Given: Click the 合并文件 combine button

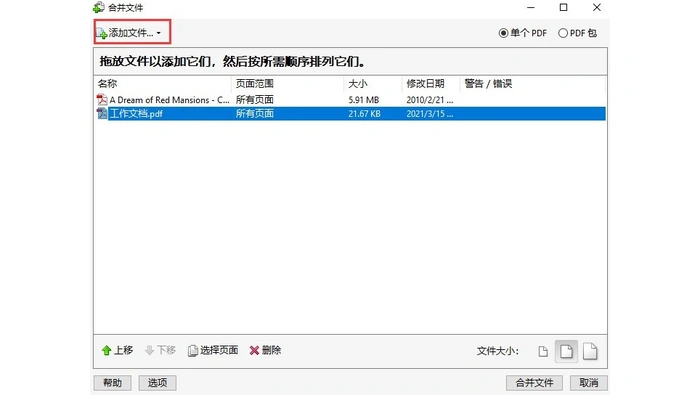Looking at the screenshot, I should (x=534, y=383).
